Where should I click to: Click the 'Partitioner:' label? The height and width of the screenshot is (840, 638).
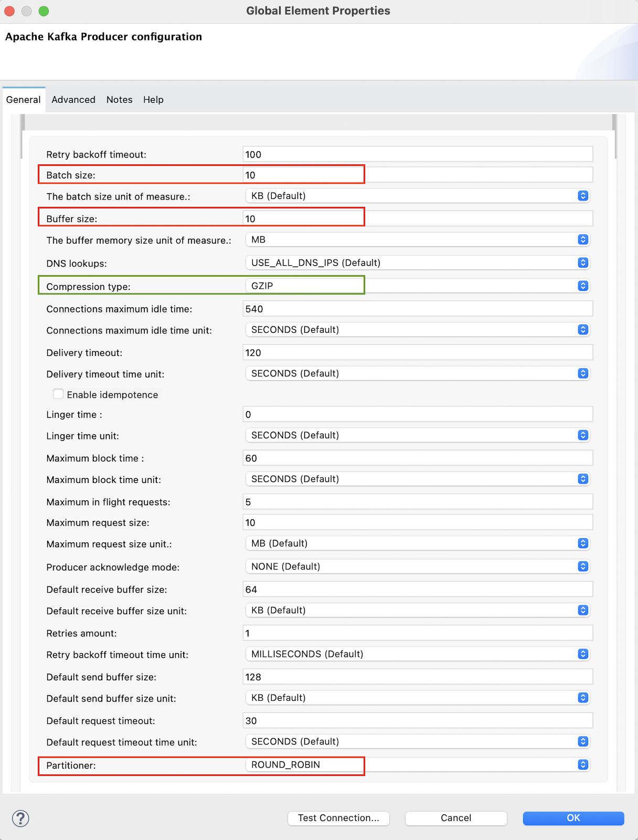click(x=71, y=765)
